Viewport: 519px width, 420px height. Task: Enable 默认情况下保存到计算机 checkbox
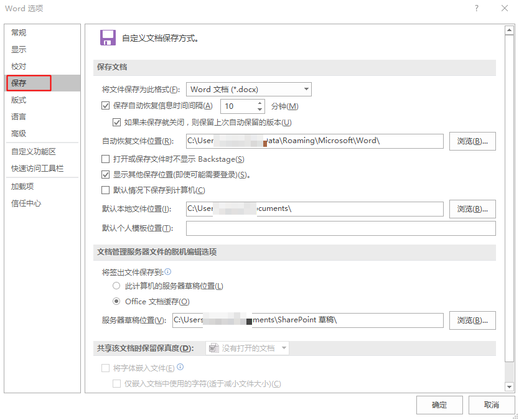105,190
